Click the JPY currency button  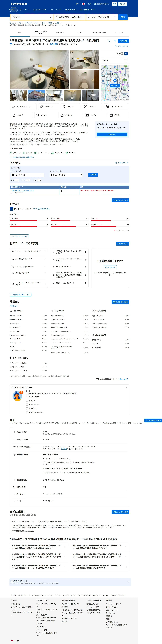[77, 4]
